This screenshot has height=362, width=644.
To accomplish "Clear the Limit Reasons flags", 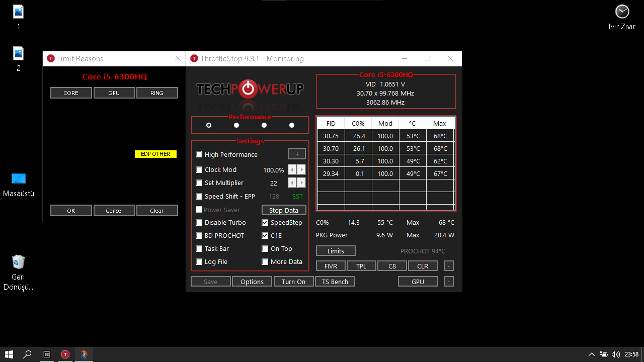I will [157, 211].
